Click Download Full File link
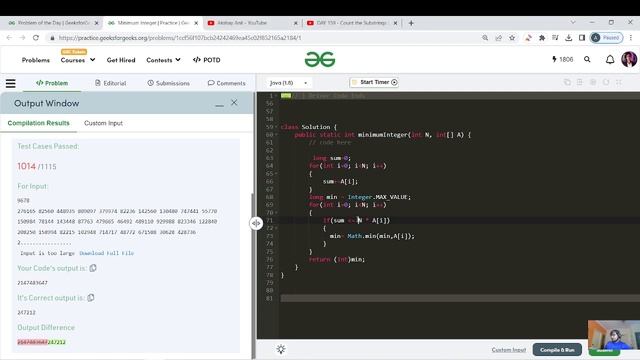This screenshot has height=360, width=640. coord(107,253)
